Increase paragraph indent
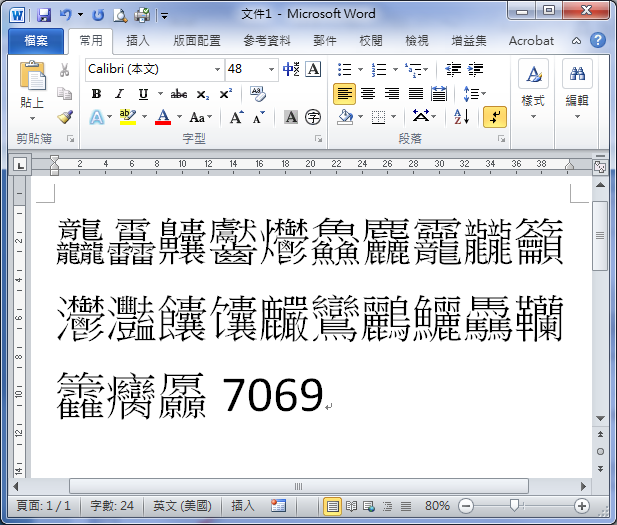 (475, 70)
